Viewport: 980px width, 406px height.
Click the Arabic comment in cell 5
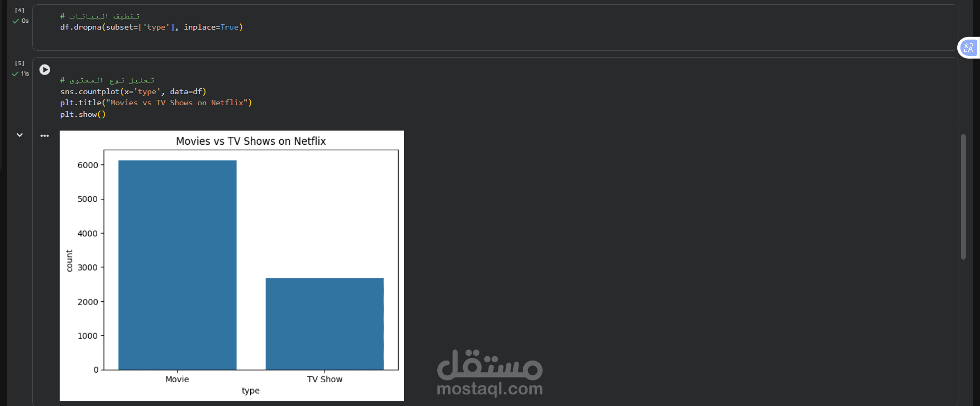tap(107, 80)
